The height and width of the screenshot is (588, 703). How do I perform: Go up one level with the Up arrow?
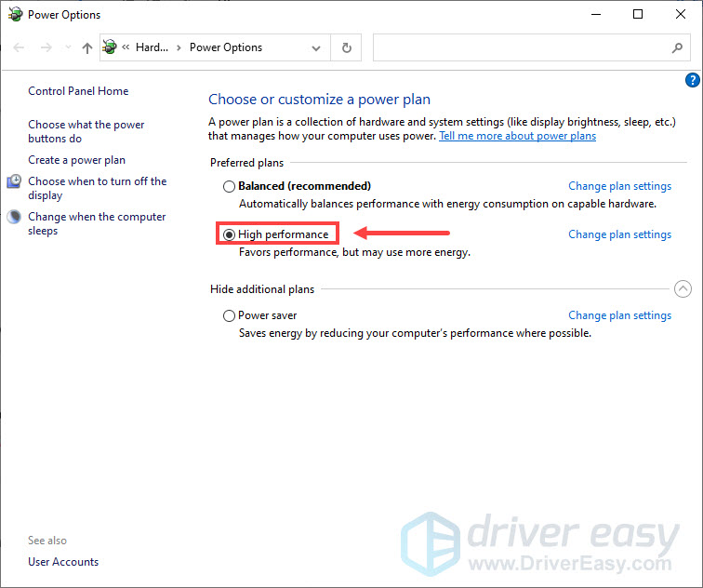coord(87,47)
